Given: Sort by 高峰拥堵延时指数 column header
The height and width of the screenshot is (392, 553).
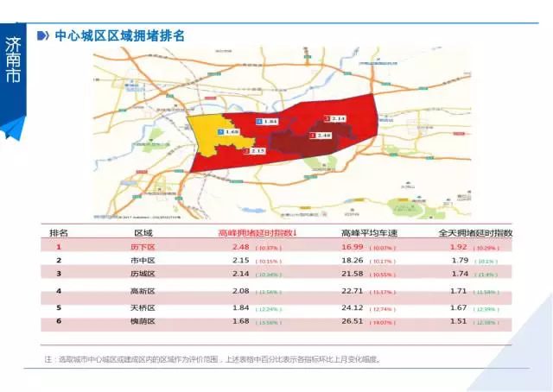Looking at the screenshot, I should [257, 233].
